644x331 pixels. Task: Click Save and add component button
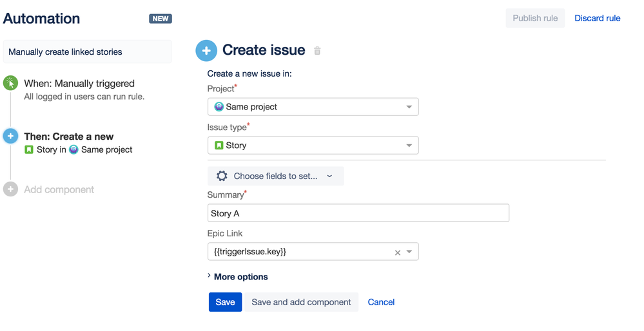(x=302, y=302)
